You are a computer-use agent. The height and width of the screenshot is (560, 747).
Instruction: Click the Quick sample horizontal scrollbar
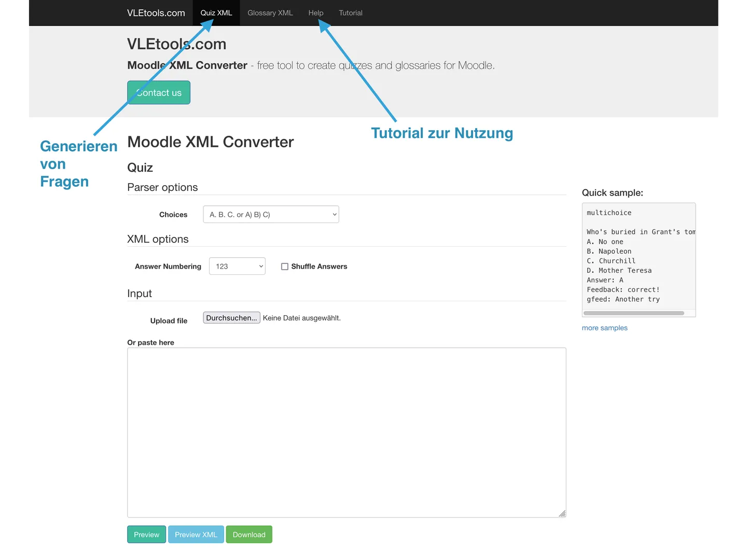pos(634,313)
